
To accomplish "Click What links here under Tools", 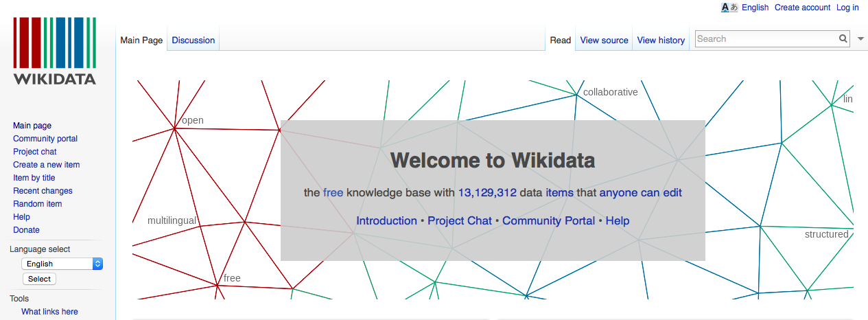I will click(49, 312).
